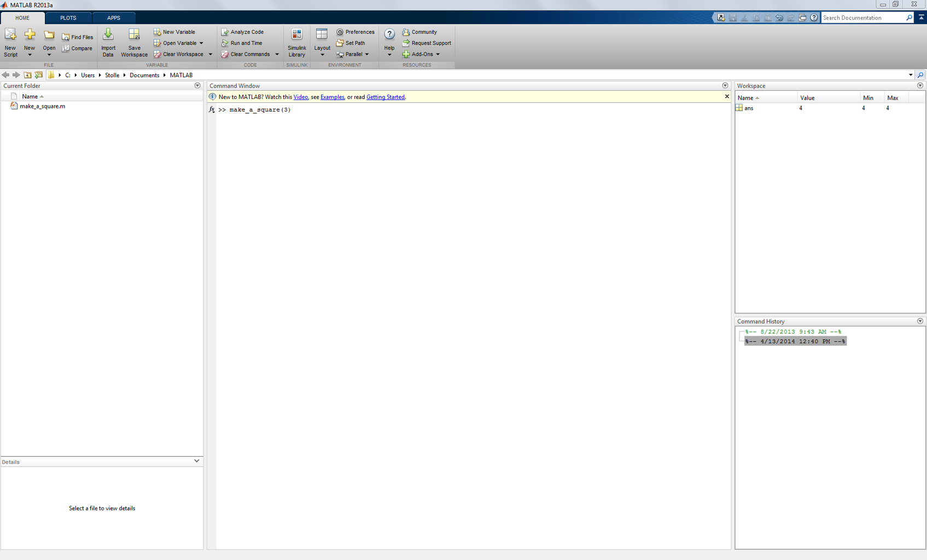Image resolution: width=927 pixels, height=560 pixels.
Task: Click Users in the folder path
Action: [88, 75]
